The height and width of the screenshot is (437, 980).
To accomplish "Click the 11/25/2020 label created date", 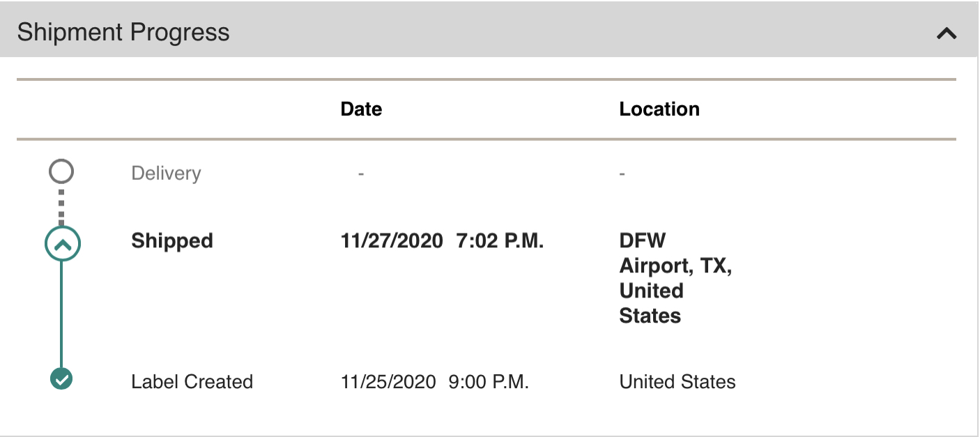I will (388, 382).
